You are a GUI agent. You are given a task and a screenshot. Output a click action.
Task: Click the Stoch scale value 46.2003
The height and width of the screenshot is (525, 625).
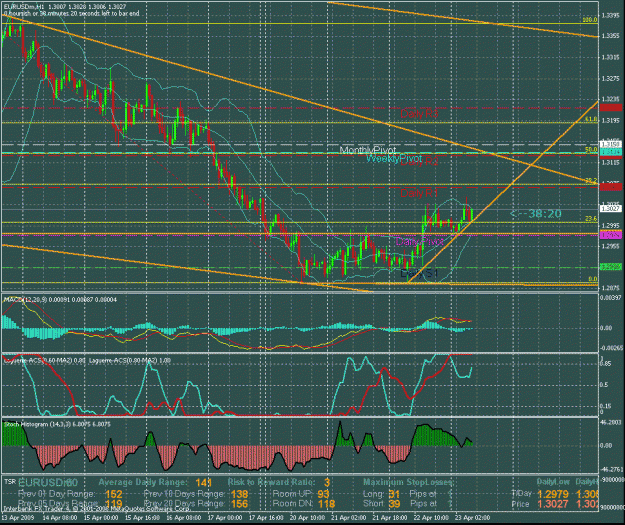point(611,422)
